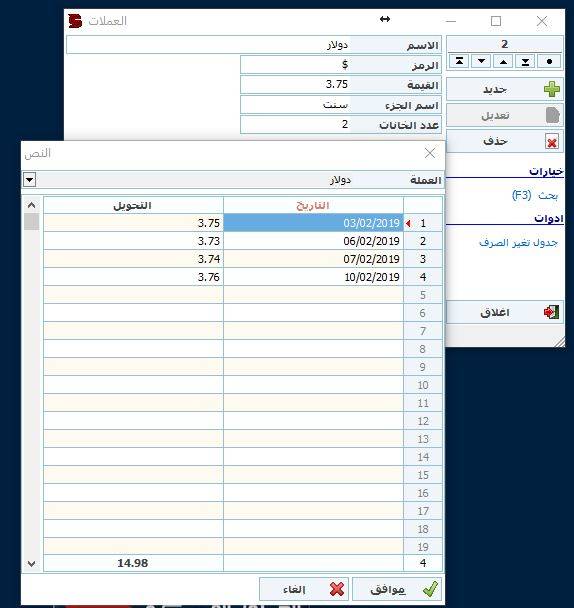Select rate cell 3.75 in table
This screenshot has height=608, width=574.
[133, 223]
